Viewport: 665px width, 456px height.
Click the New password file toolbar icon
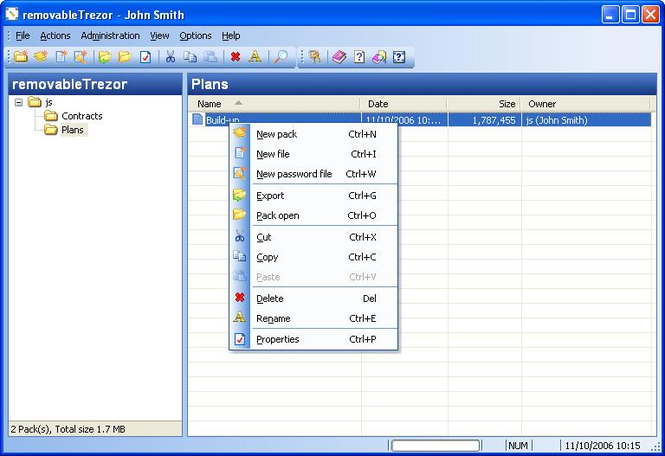pos(81,56)
